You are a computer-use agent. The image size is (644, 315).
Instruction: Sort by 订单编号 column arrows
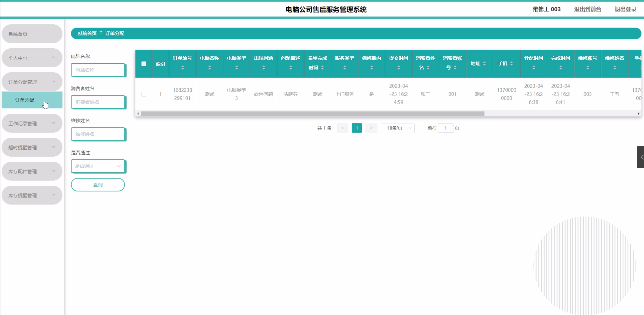182,68
